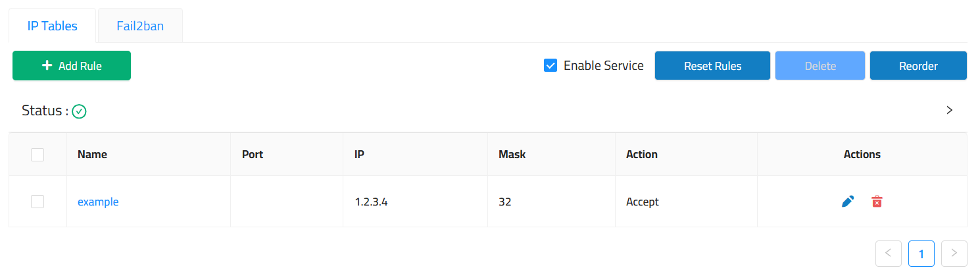The height and width of the screenshot is (280, 980).
Task: Click the IP address cell 1.2.3.4
Action: coord(371,202)
